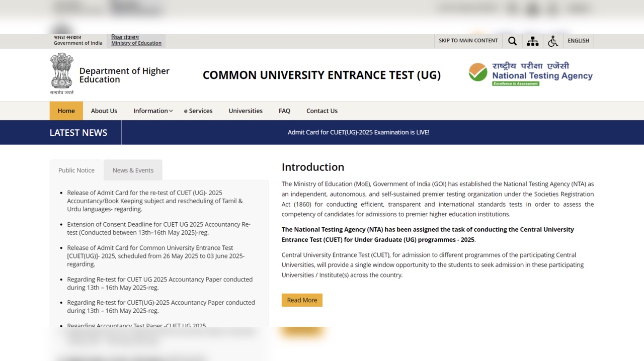Screen dimensions: 644x361
Task: Open 'Regarding Re-test for CUET(UG)-2025' notice
Action: coord(161,307)
